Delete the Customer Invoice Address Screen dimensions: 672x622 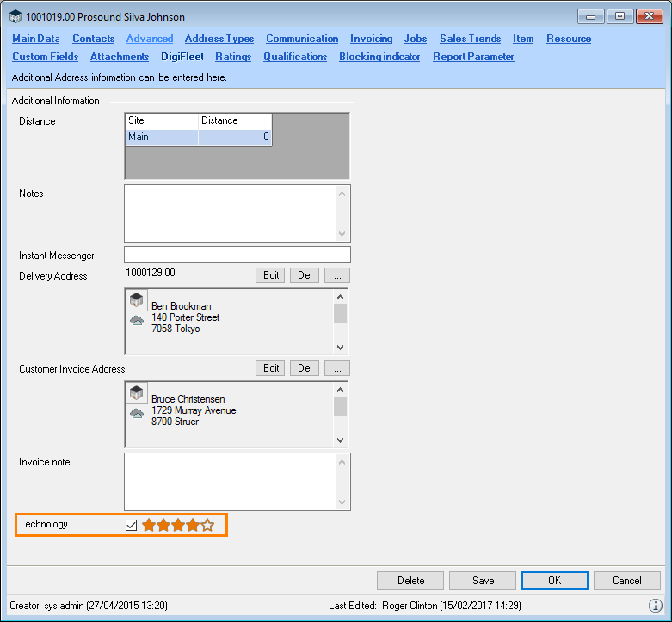(305, 368)
